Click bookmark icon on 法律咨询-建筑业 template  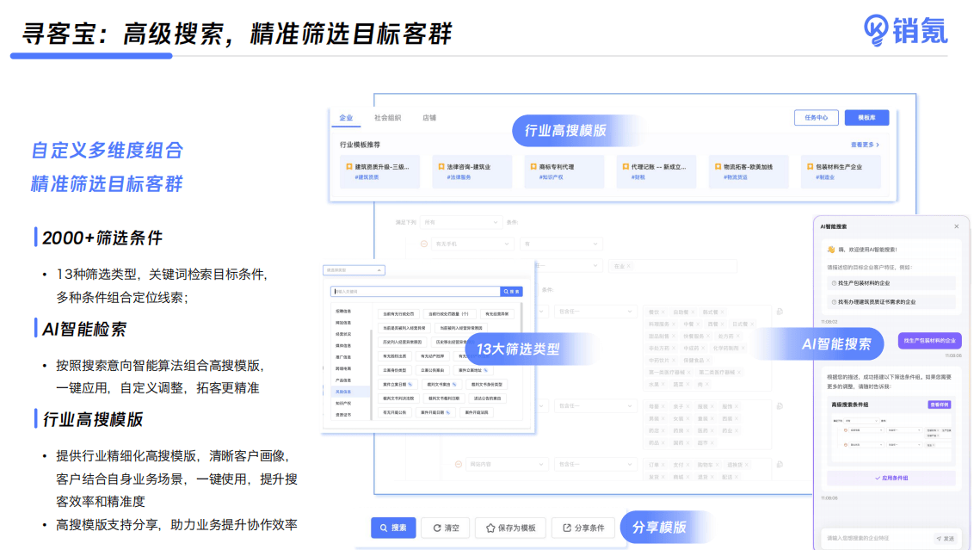441,167
